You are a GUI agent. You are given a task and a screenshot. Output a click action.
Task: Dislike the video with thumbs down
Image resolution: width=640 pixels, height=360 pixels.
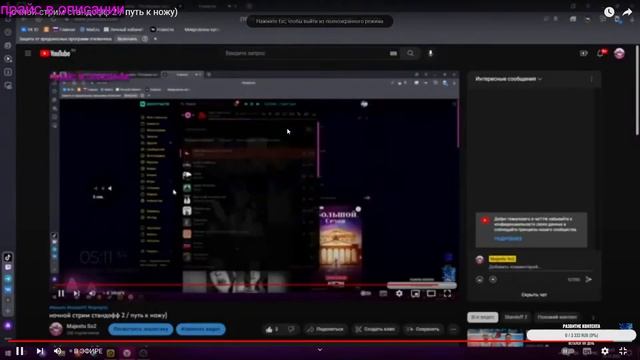(291, 329)
